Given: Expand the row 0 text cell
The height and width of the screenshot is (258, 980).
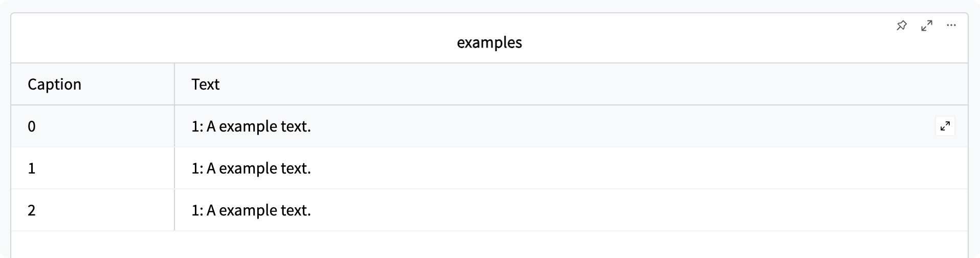Looking at the screenshot, I should click(945, 126).
